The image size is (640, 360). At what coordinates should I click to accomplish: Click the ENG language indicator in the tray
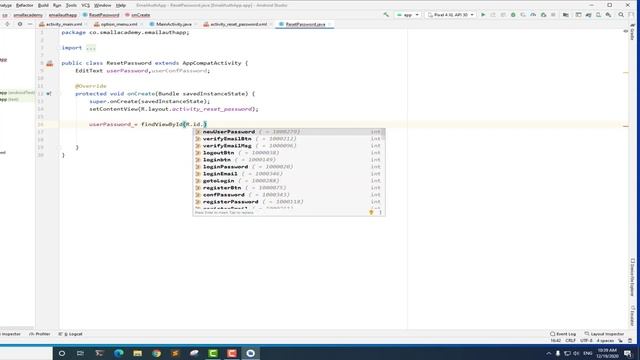click(588, 353)
